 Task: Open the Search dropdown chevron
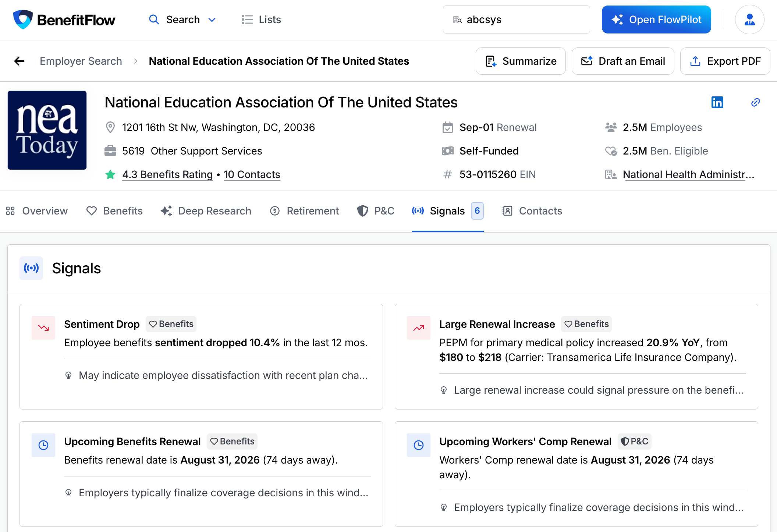[212, 20]
